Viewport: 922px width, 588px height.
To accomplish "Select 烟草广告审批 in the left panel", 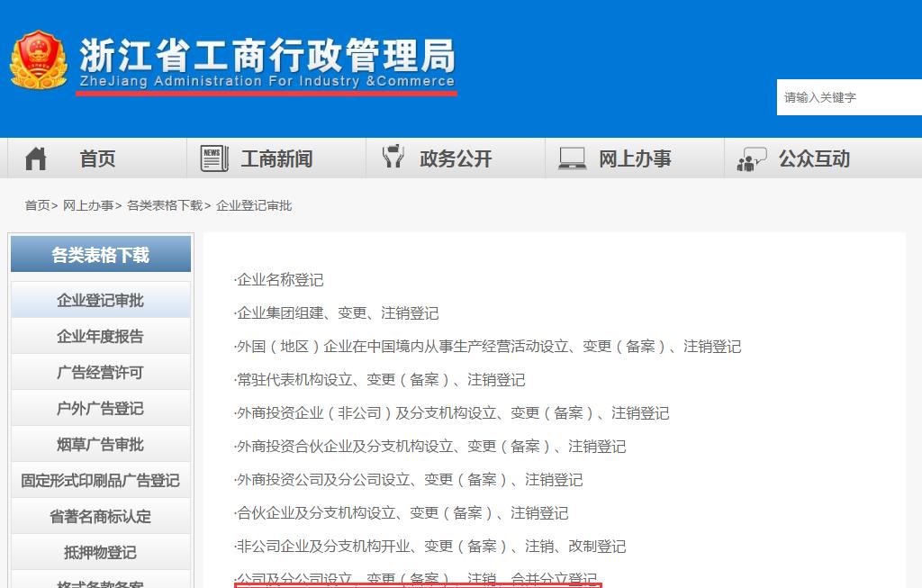I will [100, 444].
